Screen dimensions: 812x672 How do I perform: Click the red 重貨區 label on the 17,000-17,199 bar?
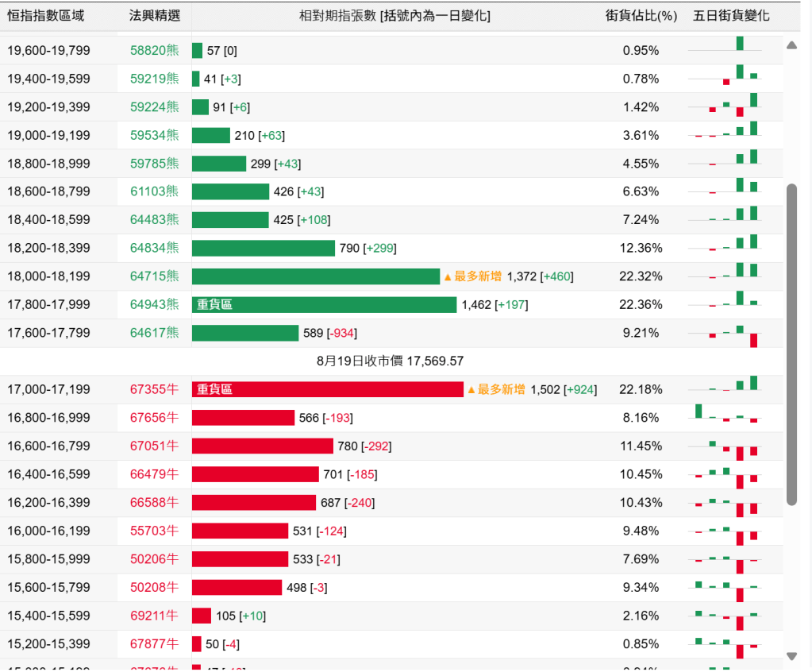pos(215,389)
